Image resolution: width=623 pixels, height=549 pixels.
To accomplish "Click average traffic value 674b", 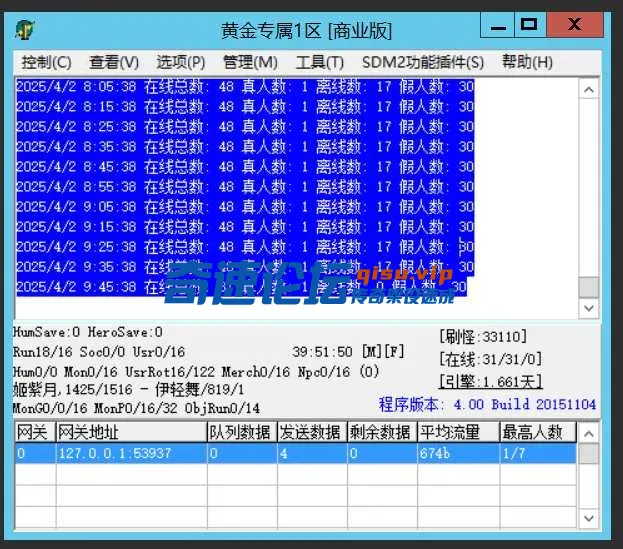I will click(x=459, y=454).
